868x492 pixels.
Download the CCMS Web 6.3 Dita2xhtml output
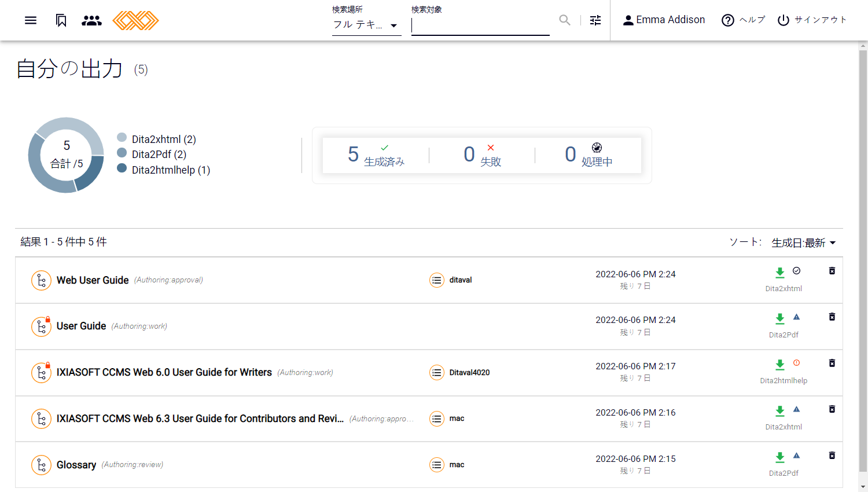click(780, 411)
